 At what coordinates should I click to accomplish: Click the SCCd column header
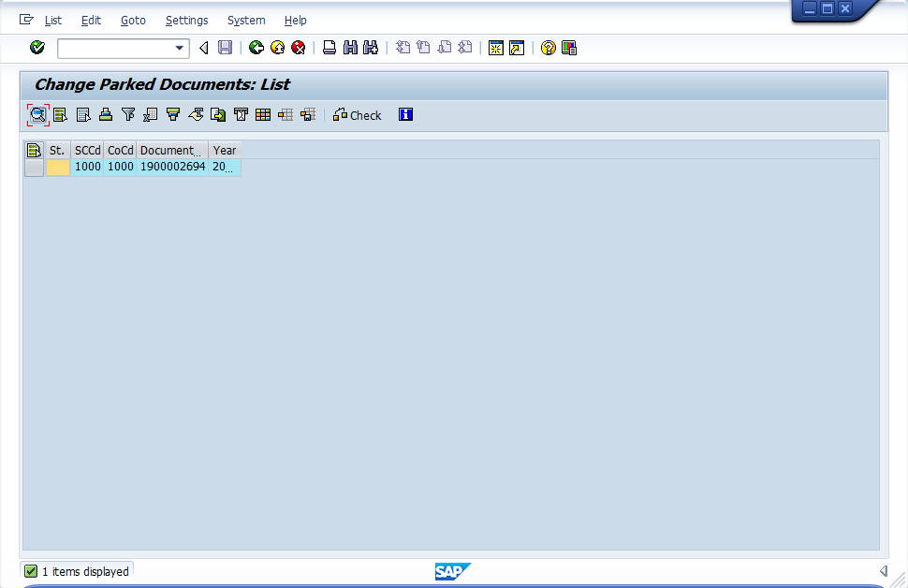click(87, 151)
